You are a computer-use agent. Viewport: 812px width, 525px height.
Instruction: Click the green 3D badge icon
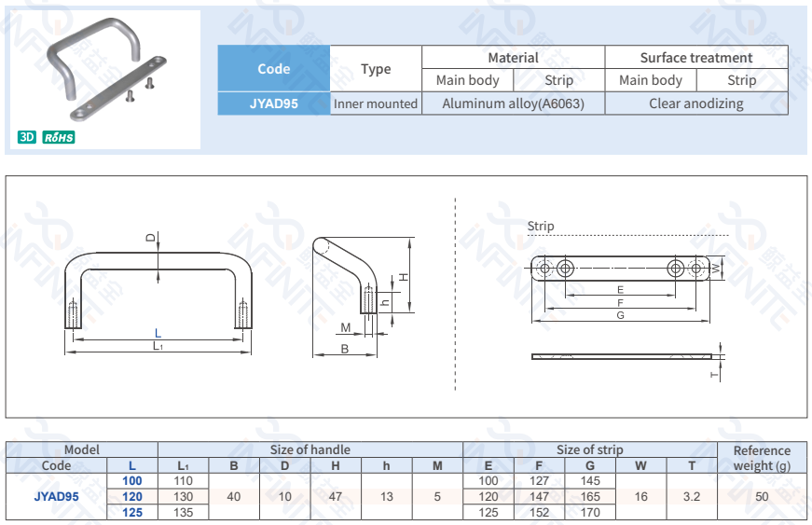click(x=26, y=137)
